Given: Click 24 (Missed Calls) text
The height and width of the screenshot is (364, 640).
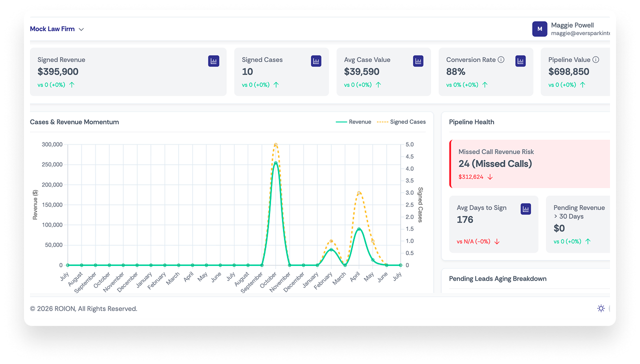Looking at the screenshot, I should [495, 163].
